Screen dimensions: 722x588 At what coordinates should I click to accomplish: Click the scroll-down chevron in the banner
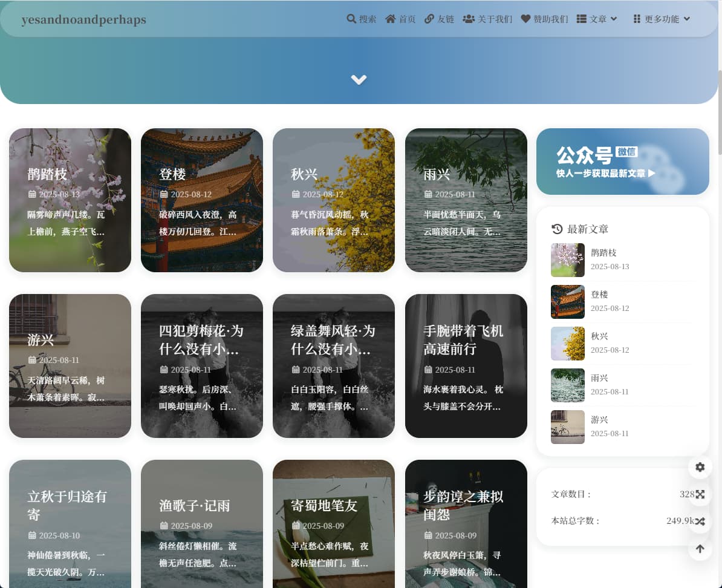(x=359, y=79)
